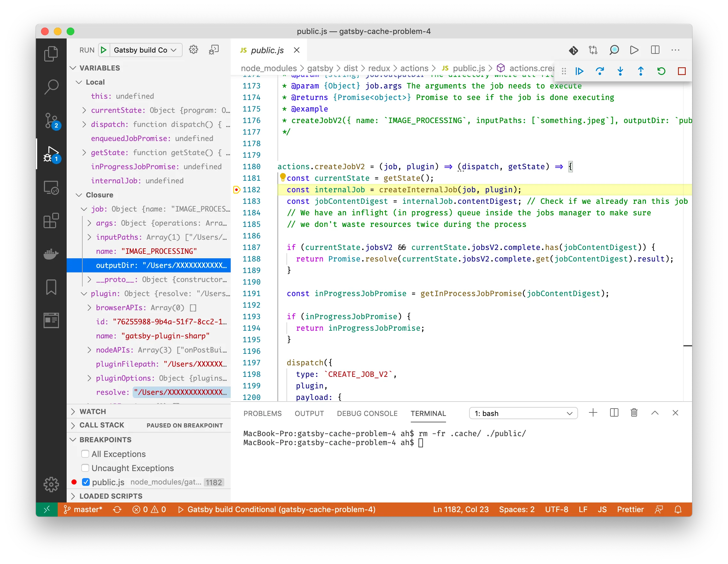Open the Docker view icon
The height and width of the screenshot is (564, 728).
[x=51, y=254]
